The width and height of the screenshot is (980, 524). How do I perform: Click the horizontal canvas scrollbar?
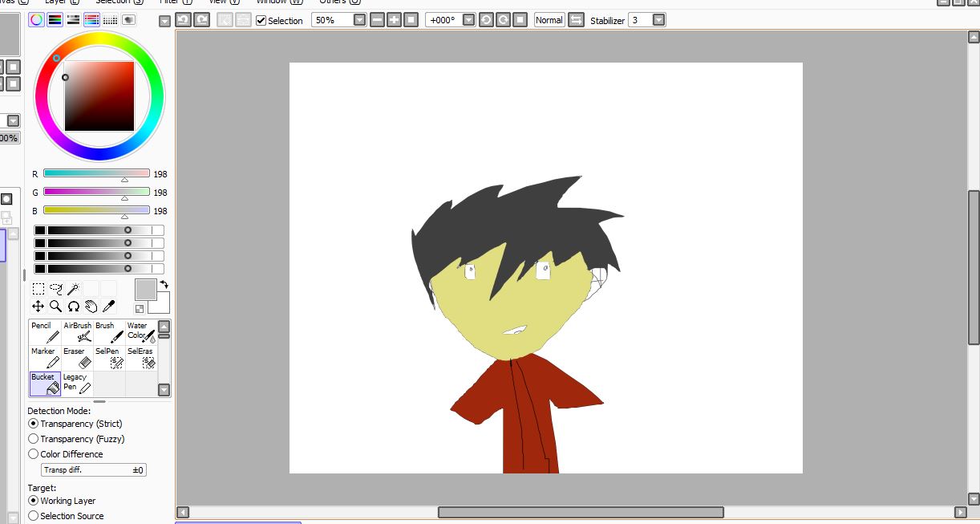click(581, 512)
